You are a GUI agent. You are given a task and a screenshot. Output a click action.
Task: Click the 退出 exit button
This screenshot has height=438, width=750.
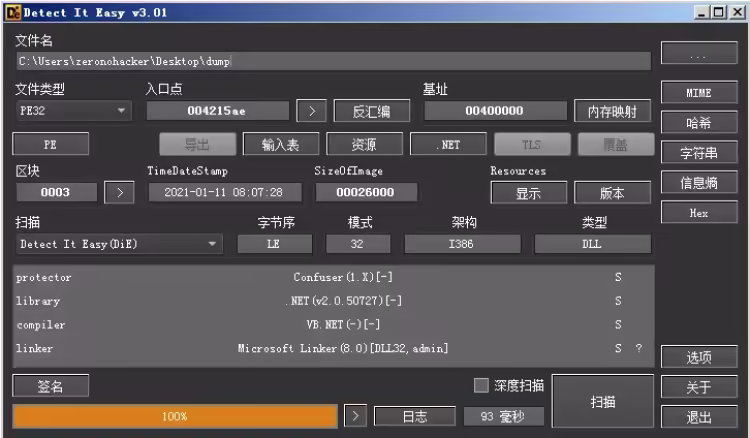(699, 416)
